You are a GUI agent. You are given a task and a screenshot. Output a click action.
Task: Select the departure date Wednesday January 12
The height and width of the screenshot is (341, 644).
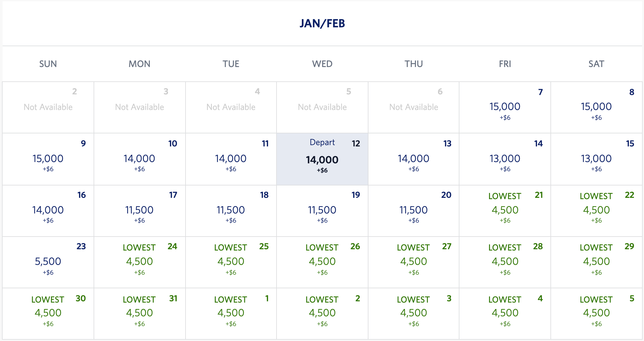322,159
